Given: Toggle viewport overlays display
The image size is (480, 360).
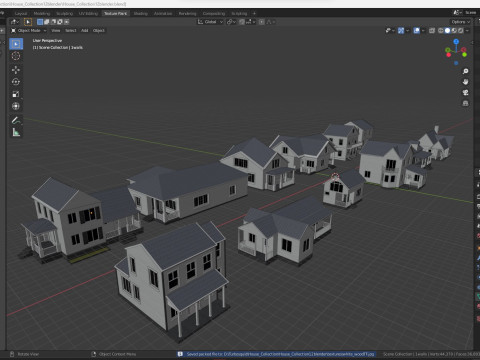Looking at the screenshot, I should (x=417, y=31).
